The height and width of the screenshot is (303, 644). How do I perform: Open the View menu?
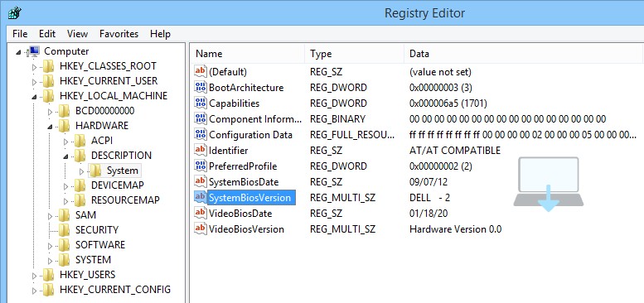point(78,34)
